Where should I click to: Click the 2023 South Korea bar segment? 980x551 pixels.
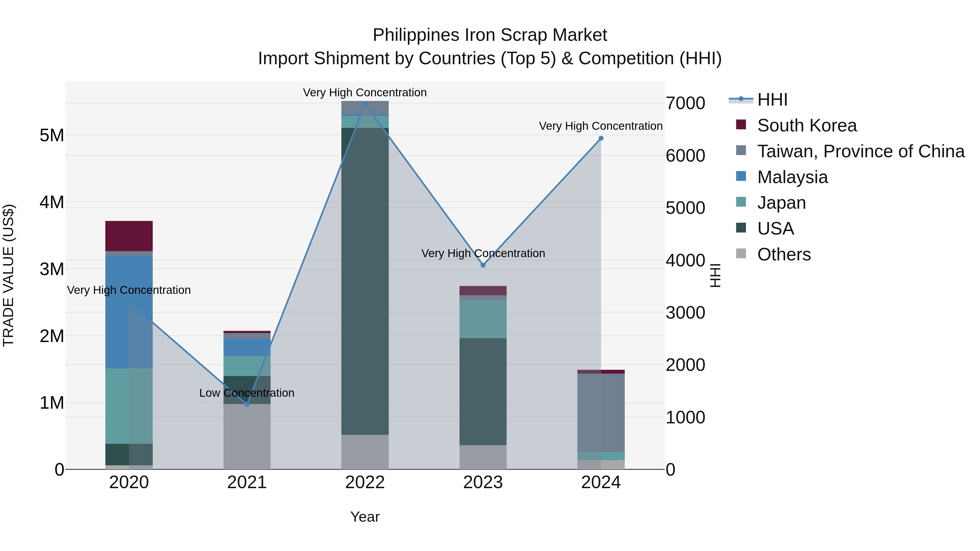tap(483, 291)
